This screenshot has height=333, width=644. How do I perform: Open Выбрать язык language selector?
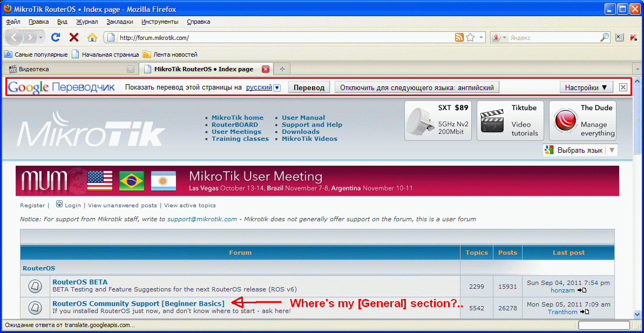coord(580,150)
